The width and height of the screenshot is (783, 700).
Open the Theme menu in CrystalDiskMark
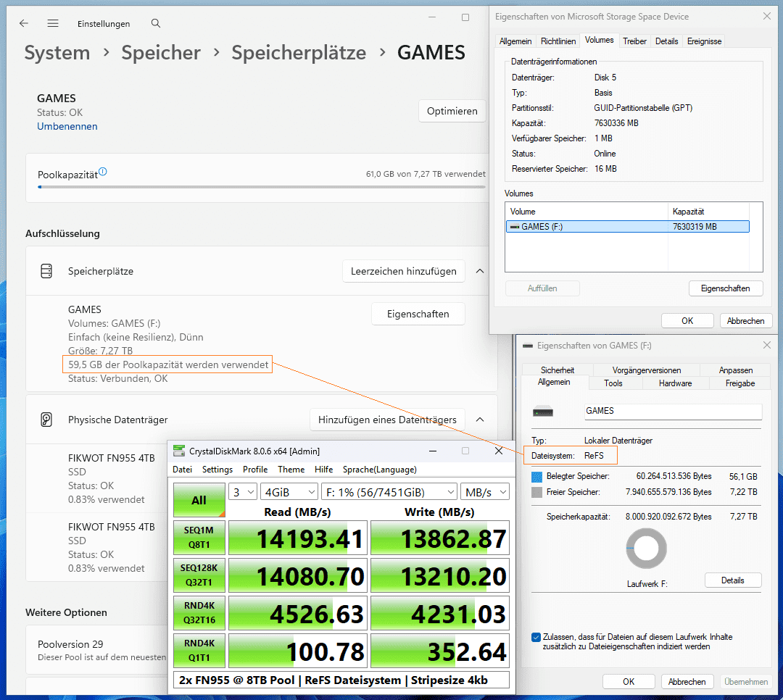click(291, 470)
